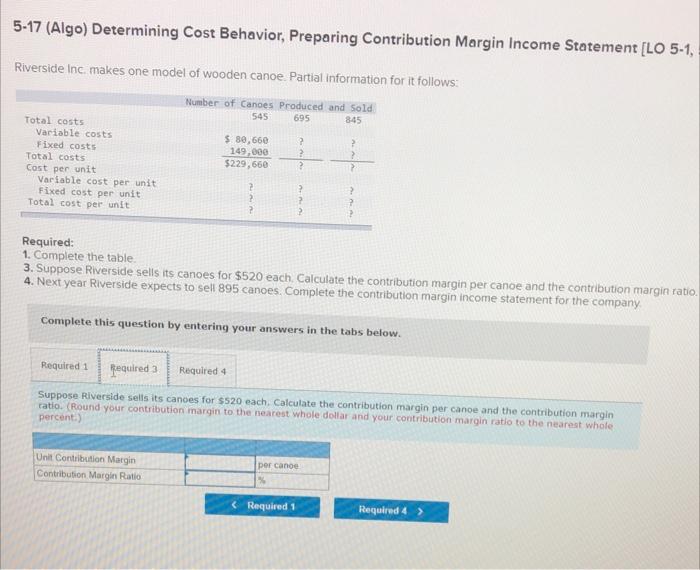Click the 695 canoes column header
Viewport: 700px width, 570px height.
pos(301,118)
